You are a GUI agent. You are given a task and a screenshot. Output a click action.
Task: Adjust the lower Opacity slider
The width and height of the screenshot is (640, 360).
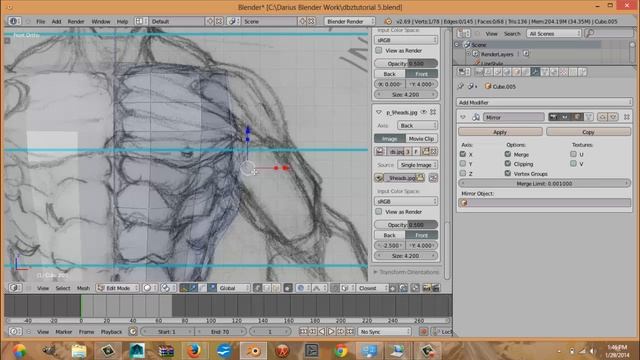click(406, 225)
